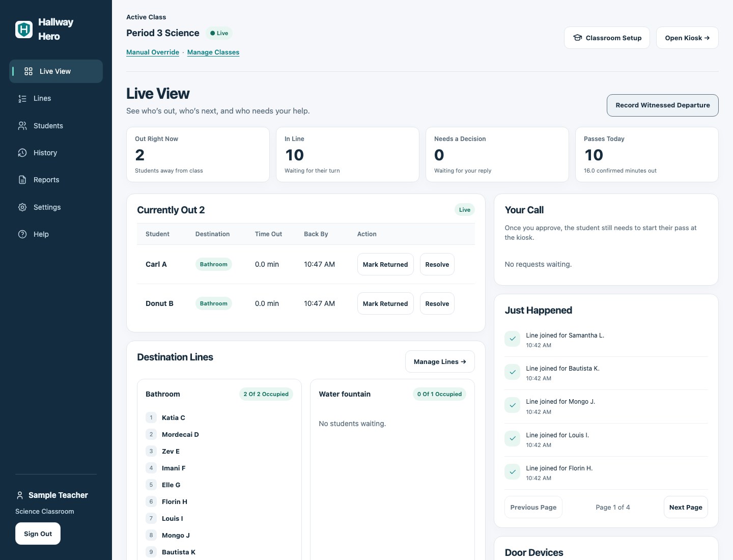The width and height of the screenshot is (733, 560).
Task: Click Mordecai D in the Bathroom line
Action: point(180,434)
